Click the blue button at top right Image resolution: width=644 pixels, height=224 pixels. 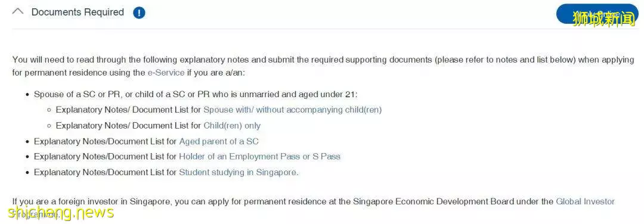tap(597, 14)
